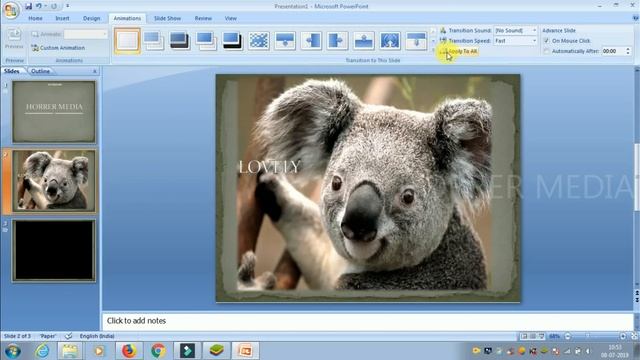Image resolution: width=640 pixels, height=360 pixels.
Task: Launch Firefox from the taskbar
Action: point(129,351)
